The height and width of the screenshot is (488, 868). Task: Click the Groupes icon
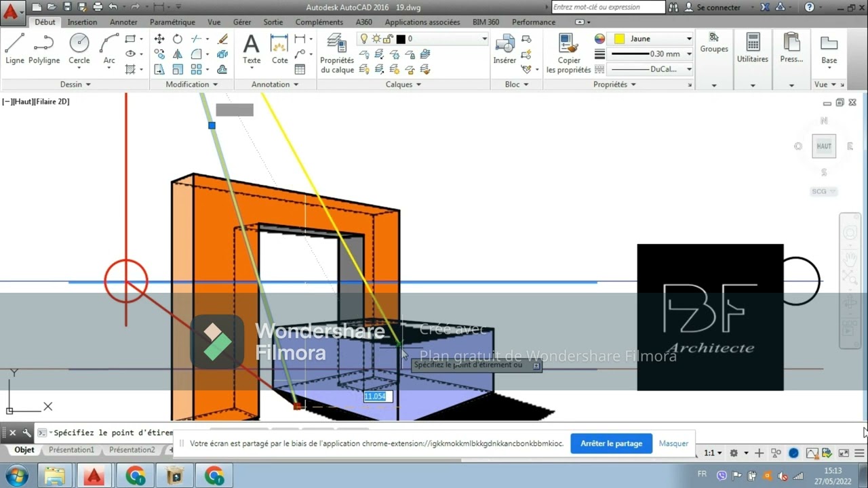coord(714,42)
